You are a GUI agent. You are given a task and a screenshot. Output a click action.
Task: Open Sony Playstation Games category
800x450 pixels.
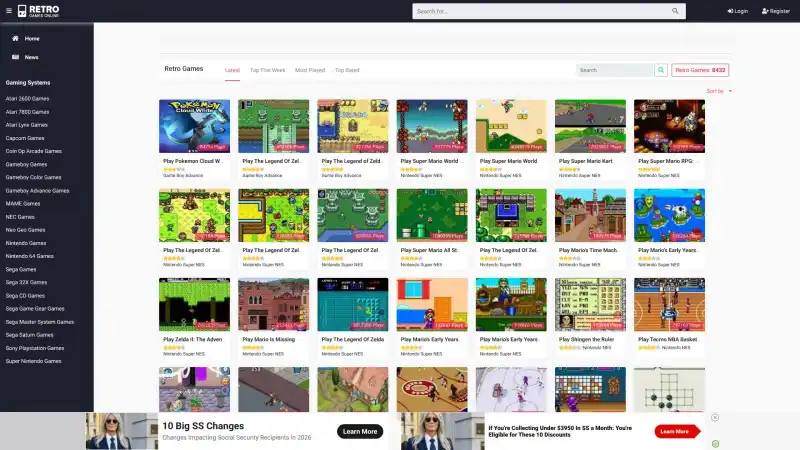tap(35, 348)
